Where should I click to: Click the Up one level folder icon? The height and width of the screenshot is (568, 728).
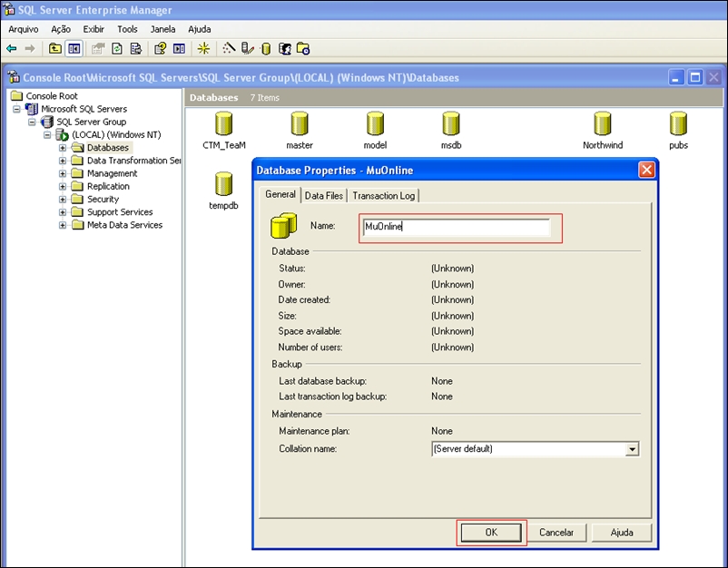pos(55,49)
